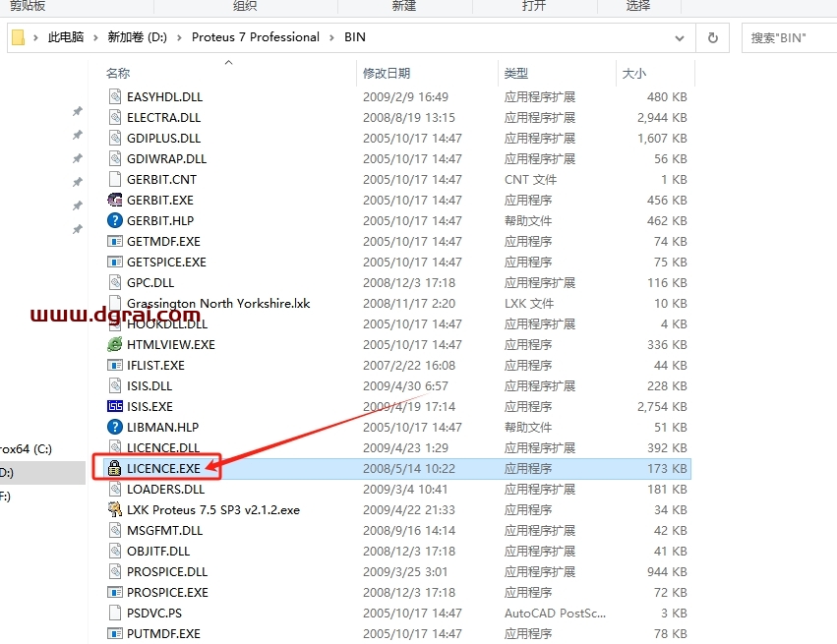Image resolution: width=837 pixels, height=644 pixels.
Task: Click the PSDVC.PS file icon
Action: pos(115,614)
